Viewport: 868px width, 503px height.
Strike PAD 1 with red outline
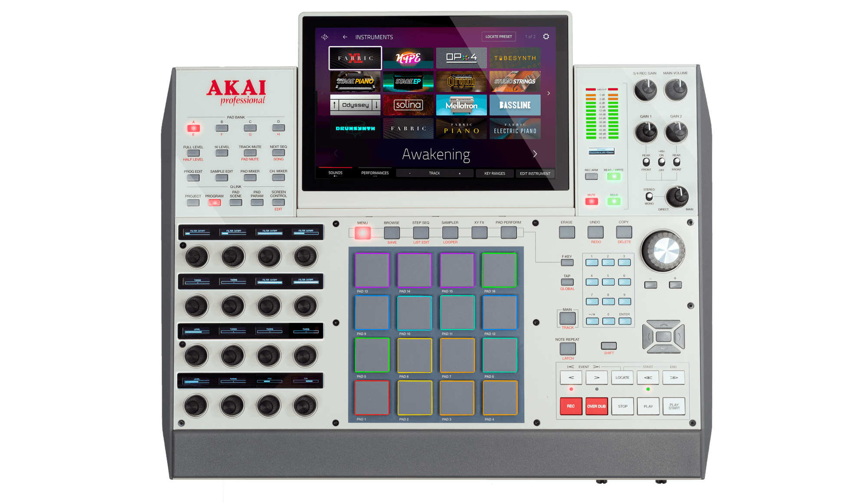tap(372, 398)
